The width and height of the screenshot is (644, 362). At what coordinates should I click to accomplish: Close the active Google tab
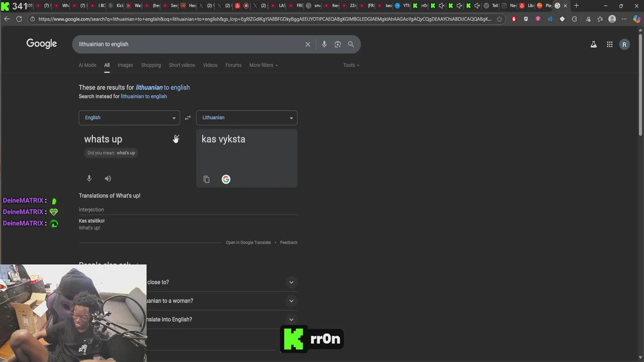(565, 6)
